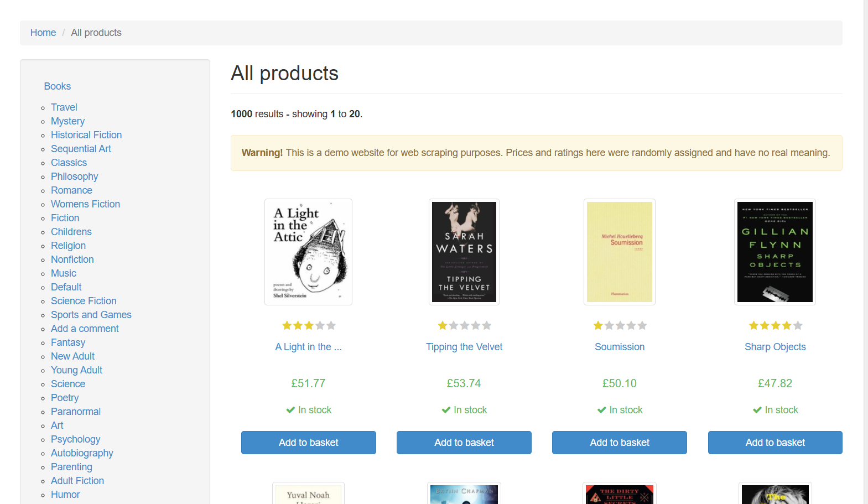Click star rating under Soumission cover

[x=620, y=326]
